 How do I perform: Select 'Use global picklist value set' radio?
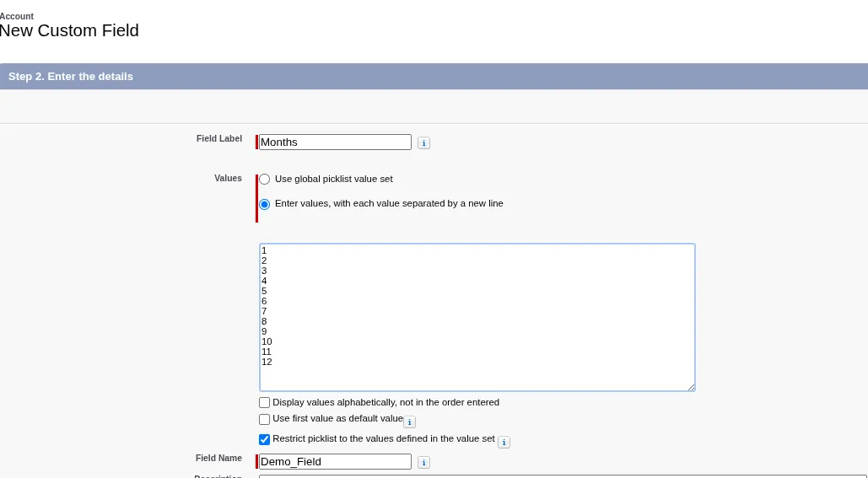265,180
